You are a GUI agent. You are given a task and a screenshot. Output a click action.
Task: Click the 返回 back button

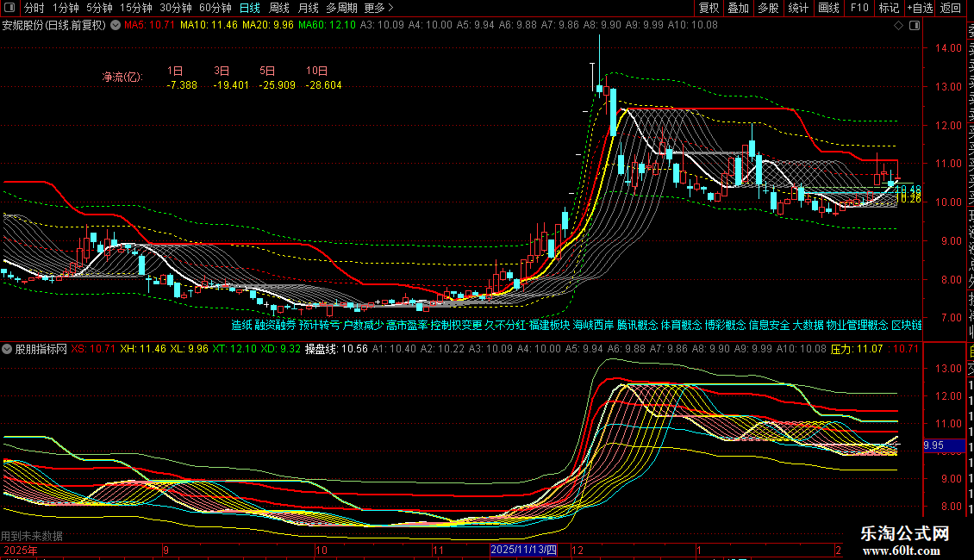click(x=951, y=8)
